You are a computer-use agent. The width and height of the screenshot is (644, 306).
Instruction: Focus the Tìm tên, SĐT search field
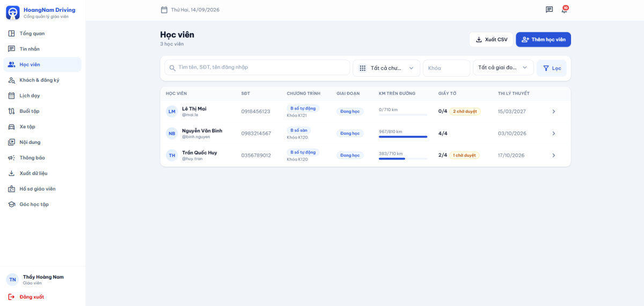coord(257,68)
